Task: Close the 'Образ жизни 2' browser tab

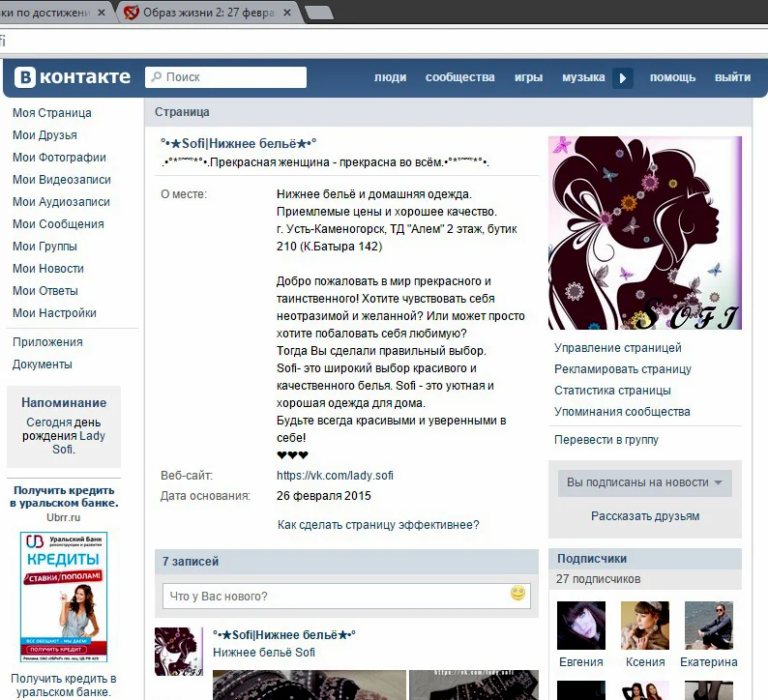Action: pos(287,13)
